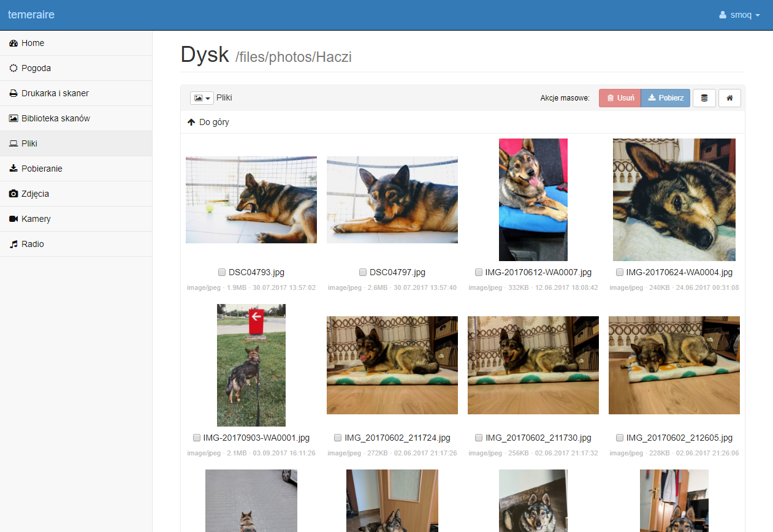Click the Do góry up link
The width and height of the screenshot is (773, 532).
point(208,122)
